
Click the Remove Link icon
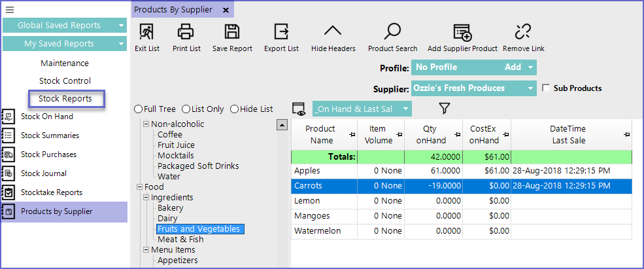click(523, 32)
